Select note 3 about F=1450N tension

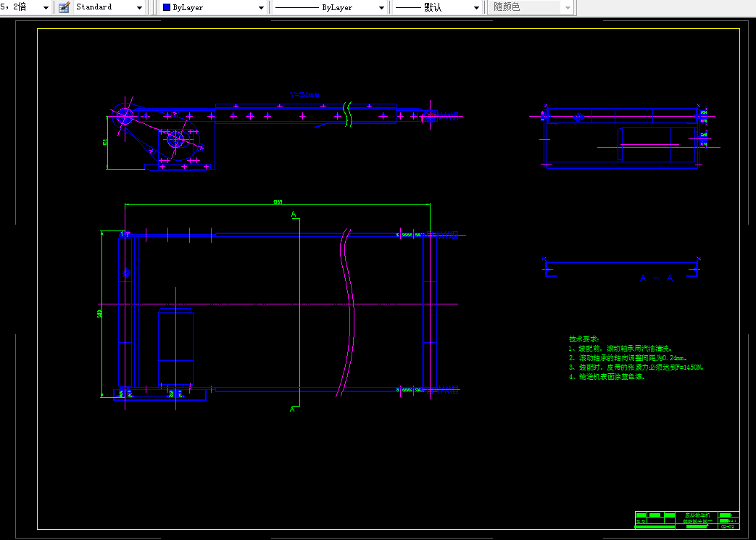(x=636, y=367)
